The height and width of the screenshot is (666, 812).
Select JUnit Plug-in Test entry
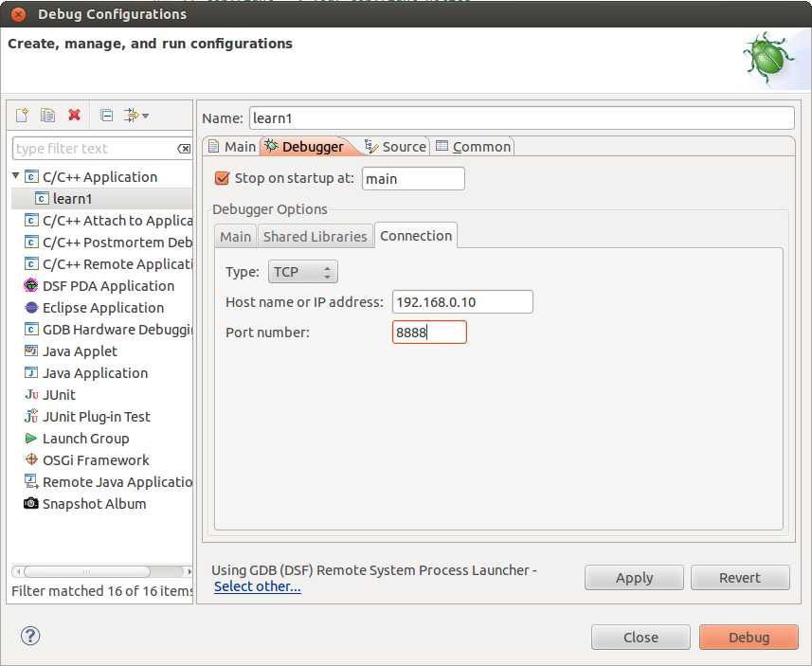point(97,417)
